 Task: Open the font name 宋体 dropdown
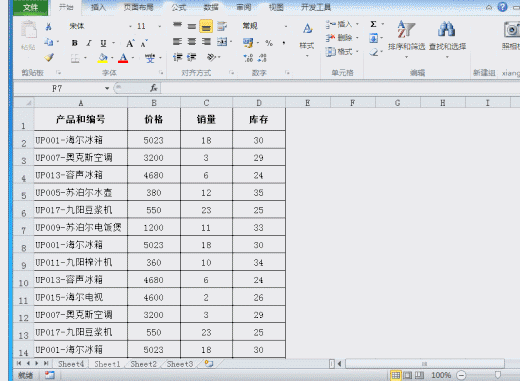point(130,26)
